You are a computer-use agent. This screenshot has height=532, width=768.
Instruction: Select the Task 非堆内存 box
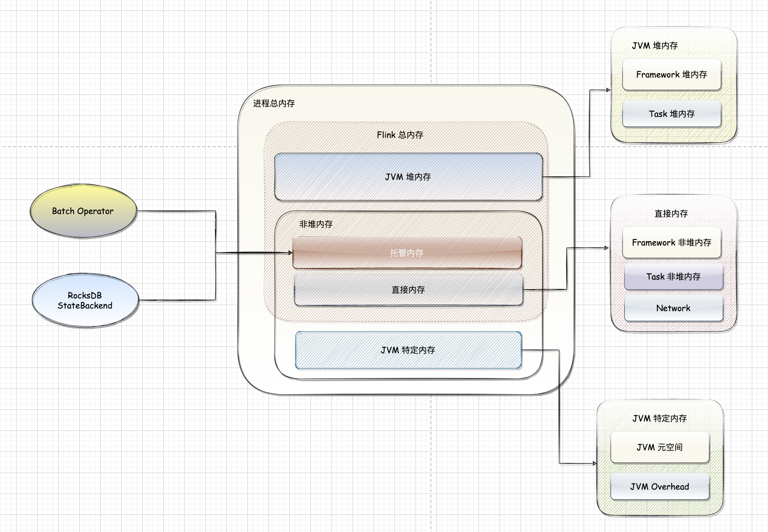click(x=673, y=276)
